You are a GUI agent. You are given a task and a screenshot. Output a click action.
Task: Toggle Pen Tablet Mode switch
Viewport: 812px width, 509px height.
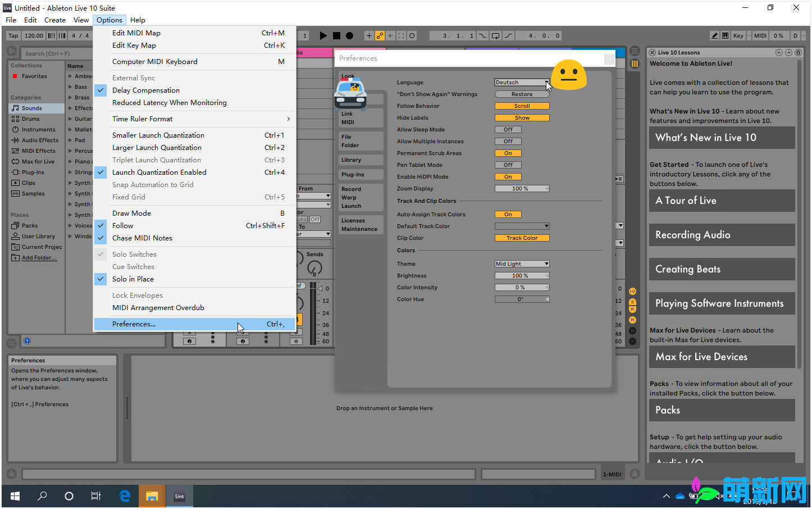coord(508,165)
